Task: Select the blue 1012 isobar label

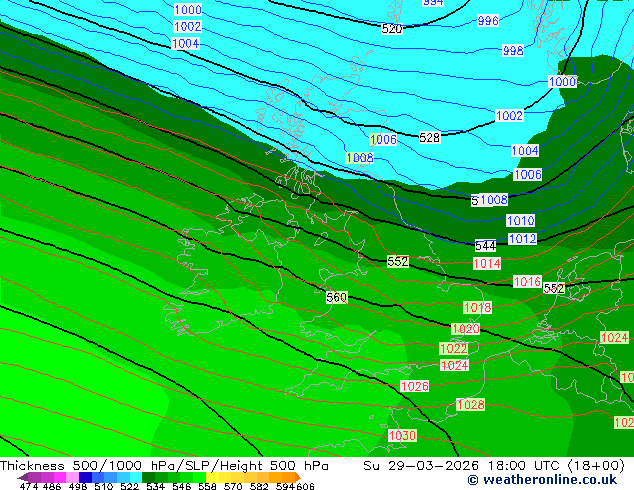Action: click(522, 239)
